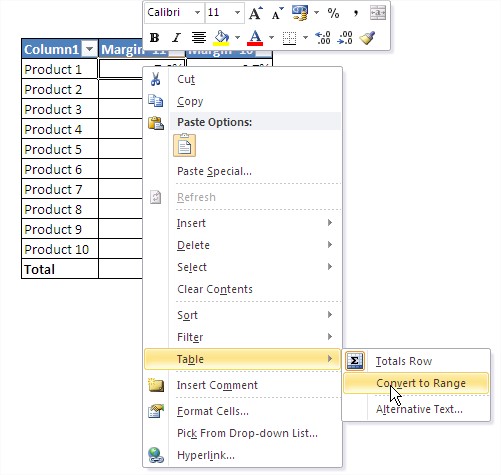This screenshot has height=475, width=501.
Task: Choose Clear Contents from context menu
Action: (215, 289)
